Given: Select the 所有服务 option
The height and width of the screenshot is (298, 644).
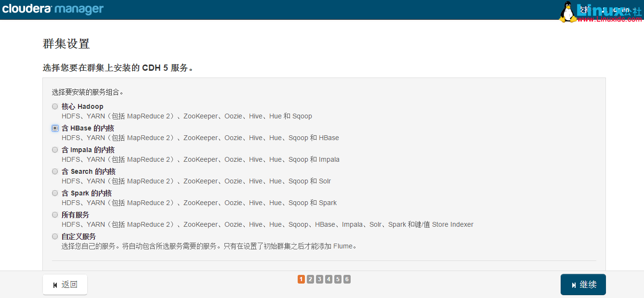Looking at the screenshot, I should 54,215.
